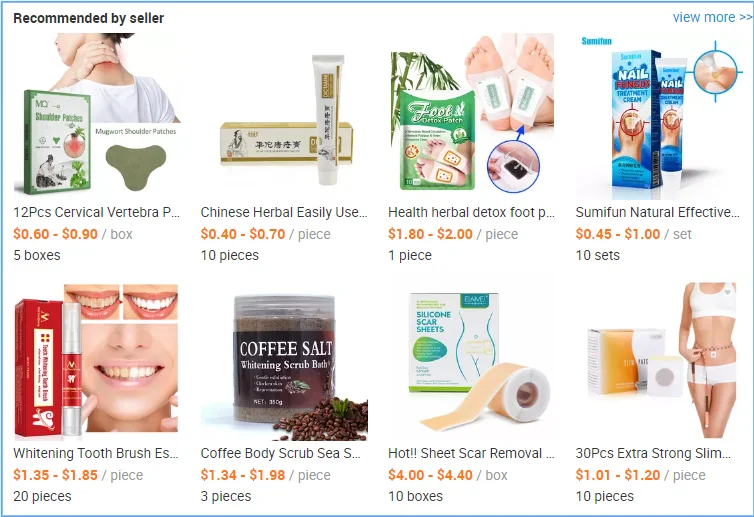Open the Coffee Salt scrub jar image
Viewport: 754px width, 517px height.
tap(284, 361)
